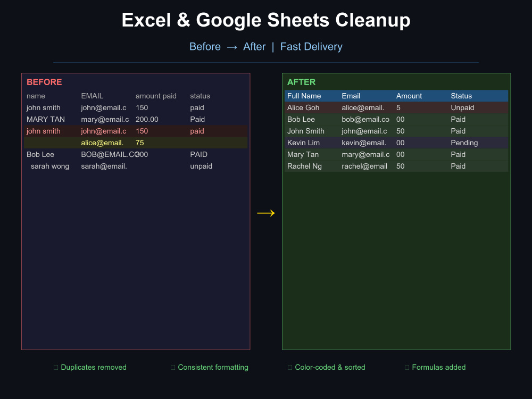Select the red-highlighted john@email.c cell
The height and width of the screenshot is (399, 532).
pos(104,131)
